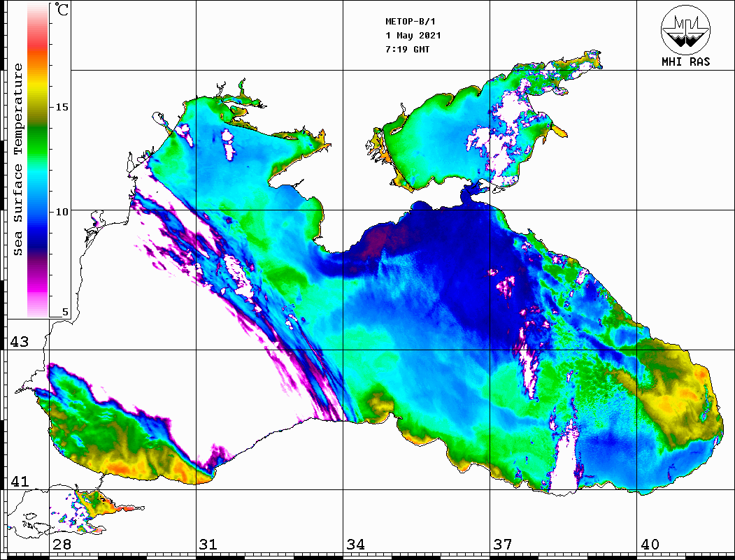Click the temperature color scale bar

38,161
